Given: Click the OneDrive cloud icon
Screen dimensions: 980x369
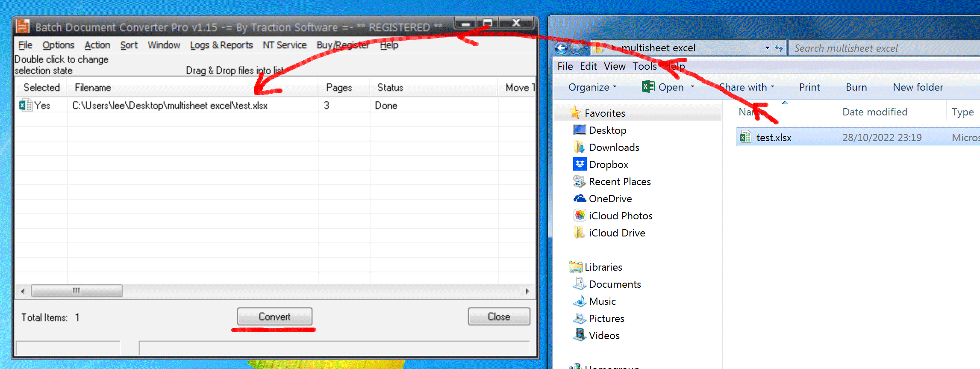Looking at the screenshot, I should tap(580, 198).
